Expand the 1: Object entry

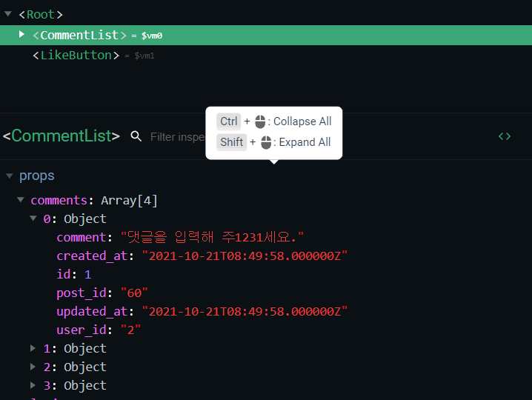[x=33, y=348]
